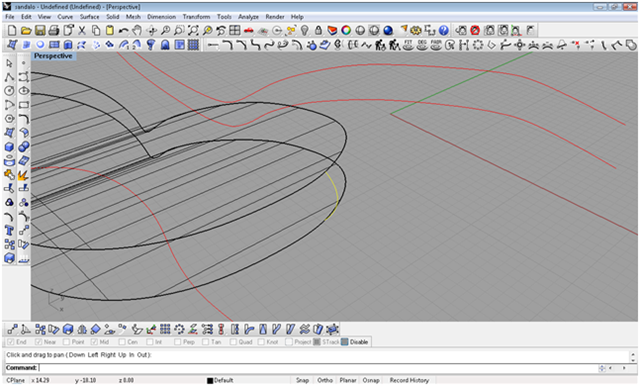This screenshot has height=386, width=640.
Task: Save the model with the floppy disk icon
Action: click(40, 30)
